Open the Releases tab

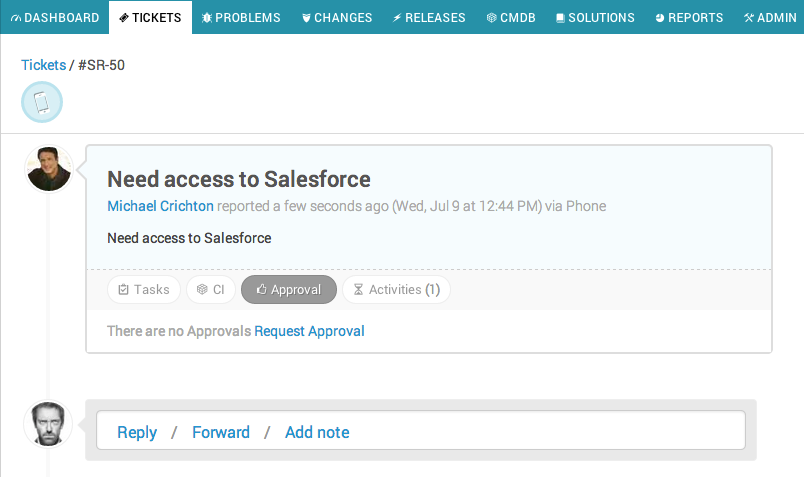coord(429,17)
